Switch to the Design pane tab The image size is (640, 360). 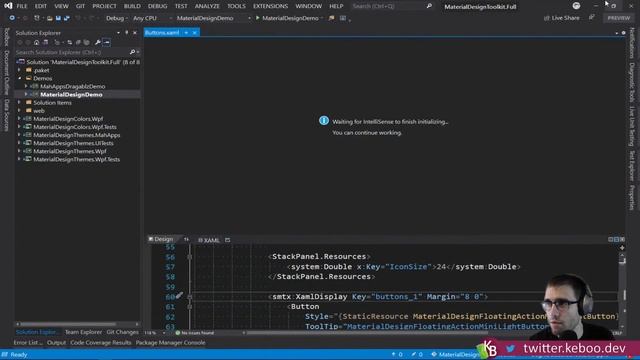tap(161, 239)
